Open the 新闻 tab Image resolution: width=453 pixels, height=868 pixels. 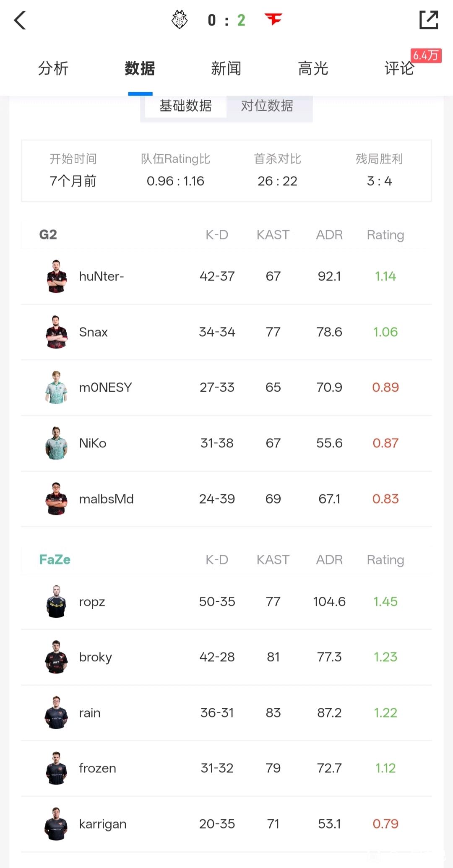(226, 68)
